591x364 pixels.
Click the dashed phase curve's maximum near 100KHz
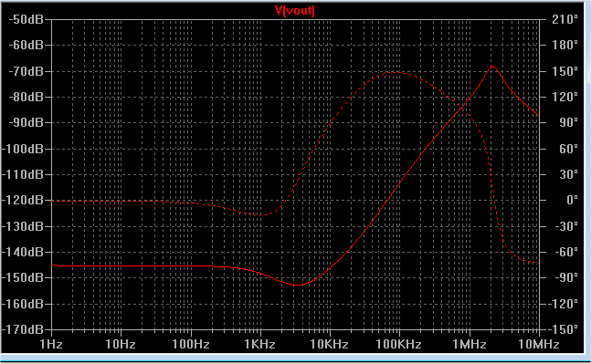pos(394,72)
